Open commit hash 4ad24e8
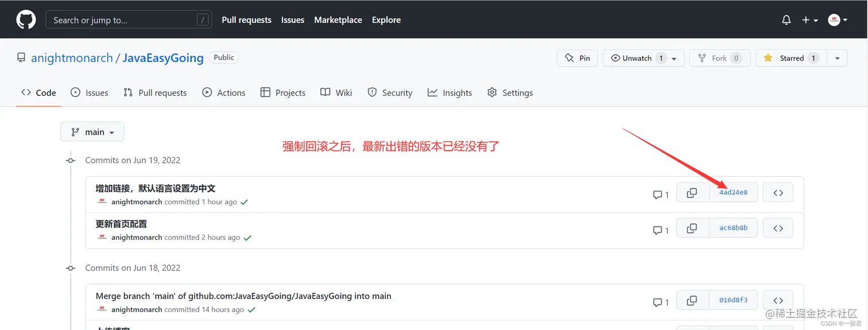 734,193
